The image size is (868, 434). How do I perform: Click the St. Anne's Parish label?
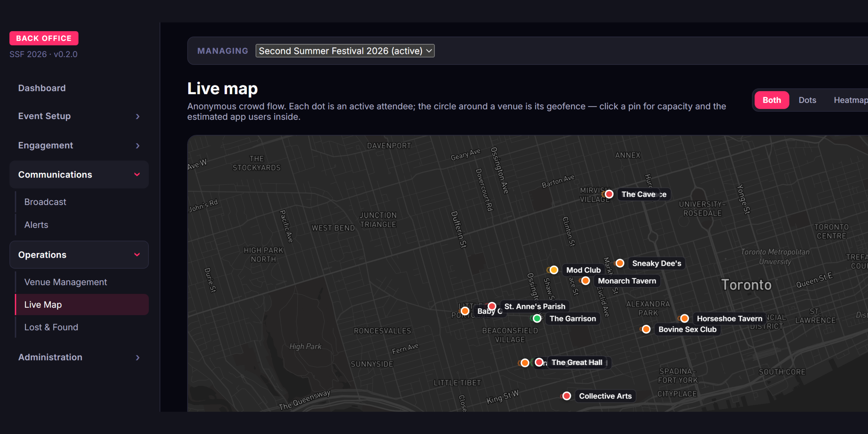click(534, 306)
